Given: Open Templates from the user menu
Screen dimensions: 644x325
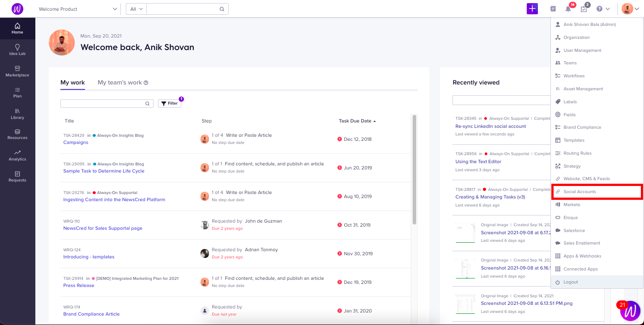Looking at the screenshot, I should coord(597,140).
